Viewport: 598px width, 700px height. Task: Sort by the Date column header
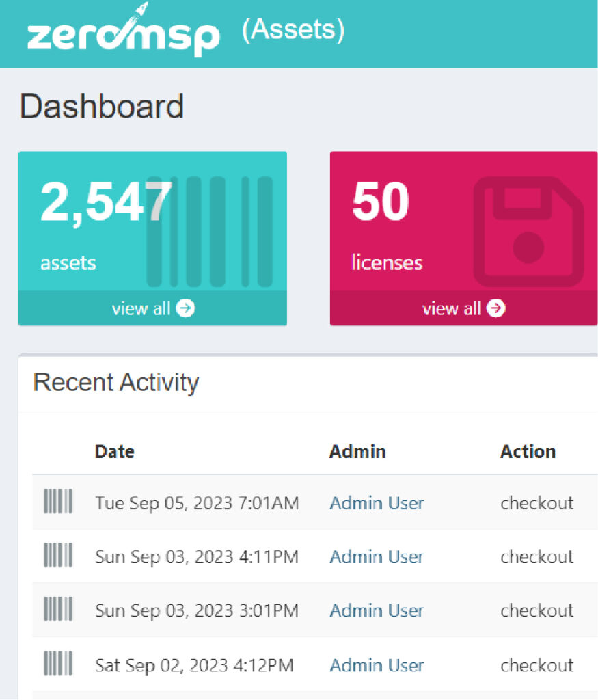pyautogui.click(x=115, y=451)
